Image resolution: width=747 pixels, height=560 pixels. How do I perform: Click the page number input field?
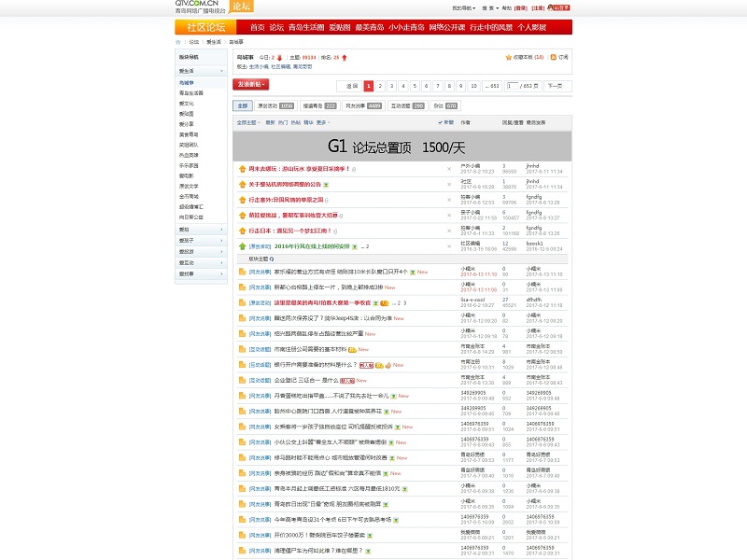[512, 86]
